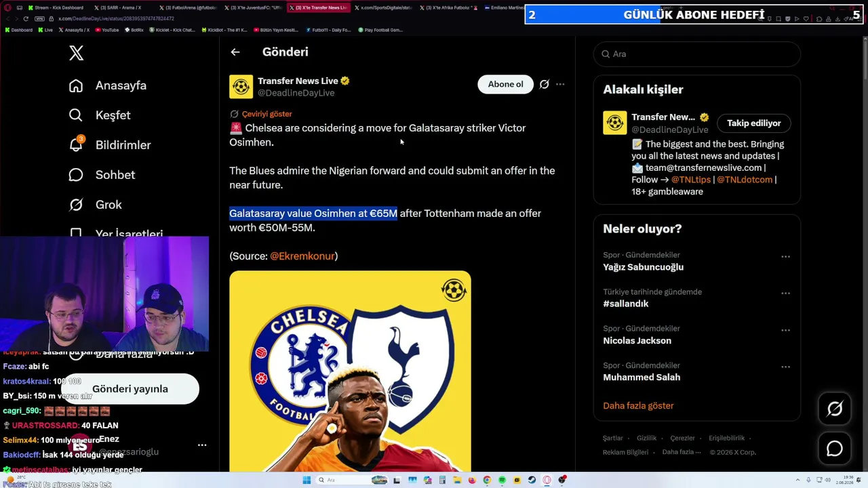
Task: Click Çeviriyi göster translation link
Action: (267, 114)
